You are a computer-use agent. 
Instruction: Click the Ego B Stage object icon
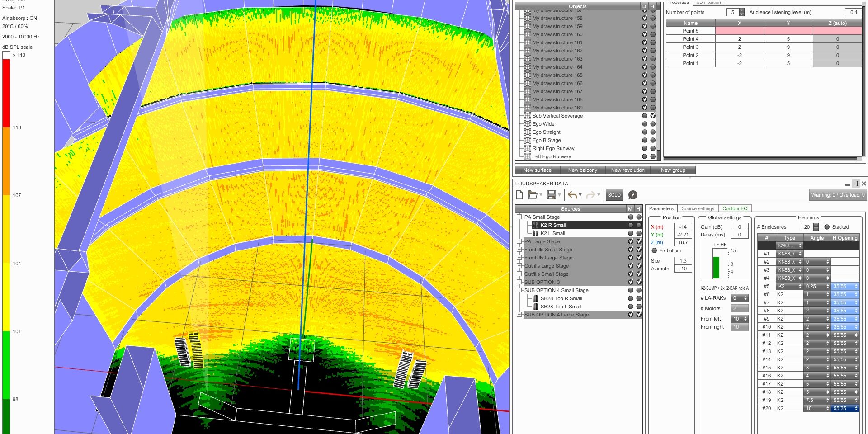pos(527,140)
